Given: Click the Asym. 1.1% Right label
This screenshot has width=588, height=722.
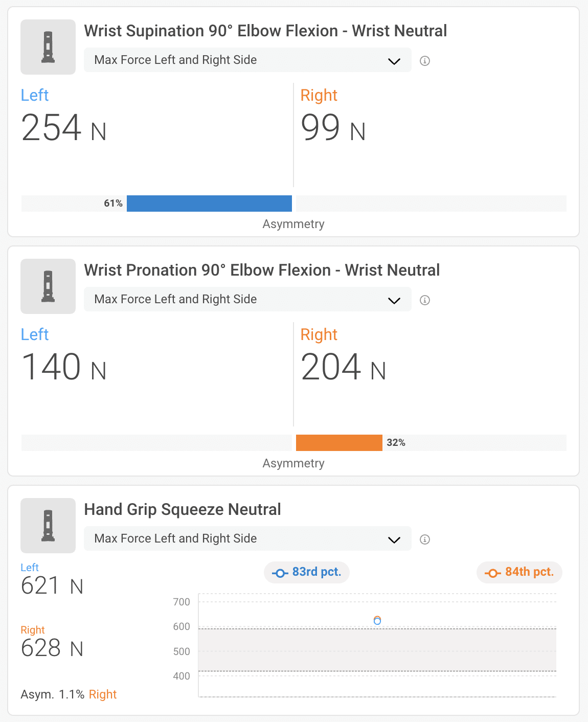Looking at the screenshot, I should pos(69,694).
